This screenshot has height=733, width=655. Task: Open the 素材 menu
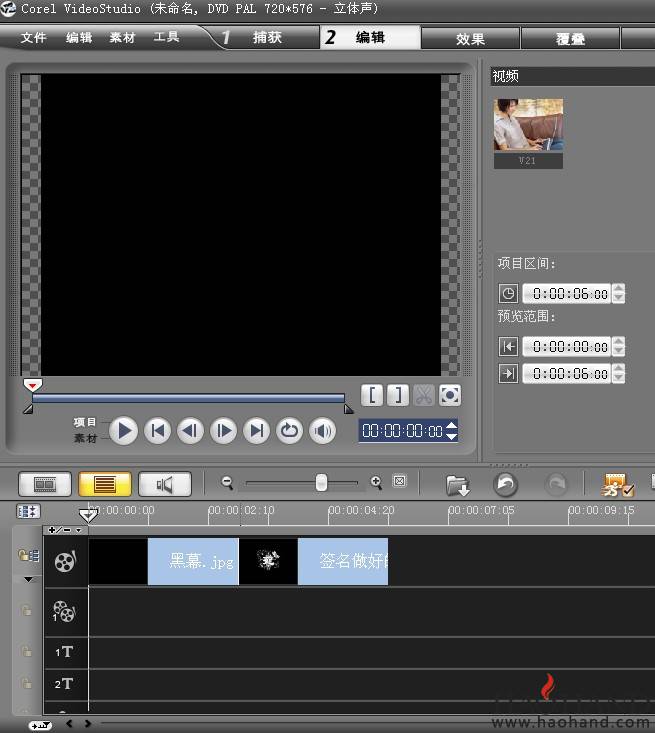click(x=122, y=37)
